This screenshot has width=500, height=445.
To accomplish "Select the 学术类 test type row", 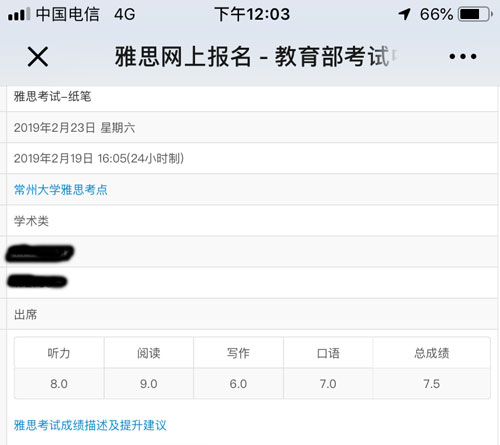I will (x=252, y=221).
